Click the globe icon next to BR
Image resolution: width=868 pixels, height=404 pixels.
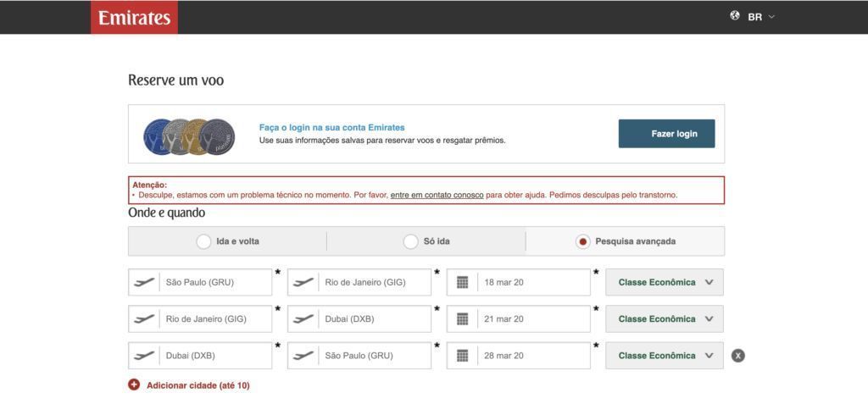[735, 16]
